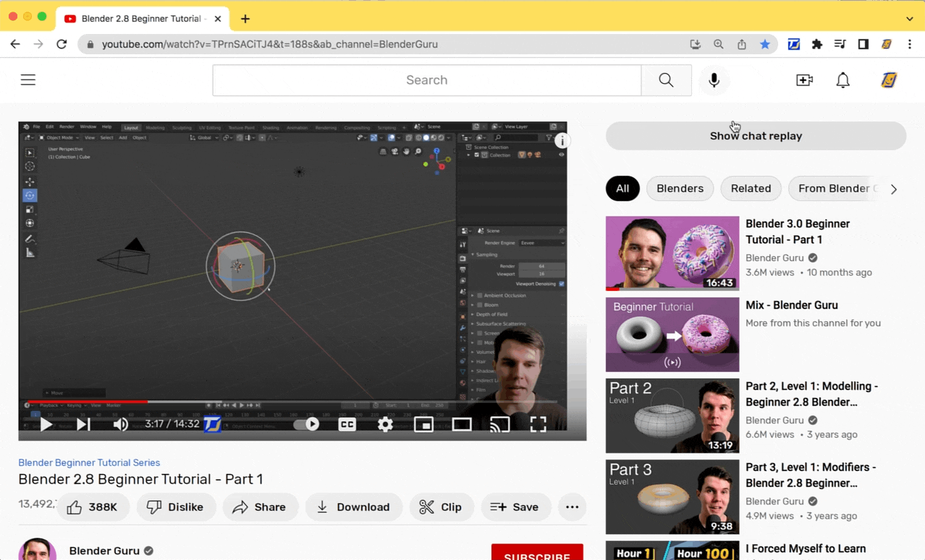The image size is (925, 560).
Task: Open the Blender 3.0 donut thumbnail
Action: [672, 253]
